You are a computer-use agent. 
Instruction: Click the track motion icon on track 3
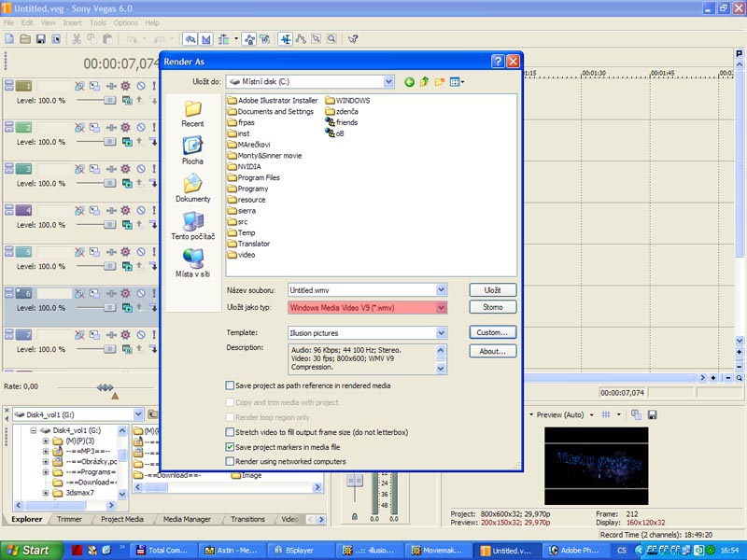95,169
